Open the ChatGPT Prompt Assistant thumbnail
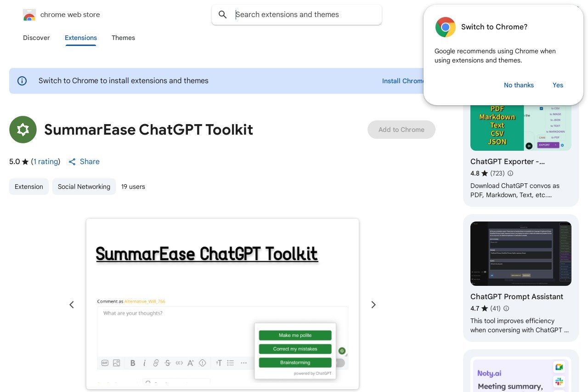This screenshot has height=392, width=588. tap(521, 254)
